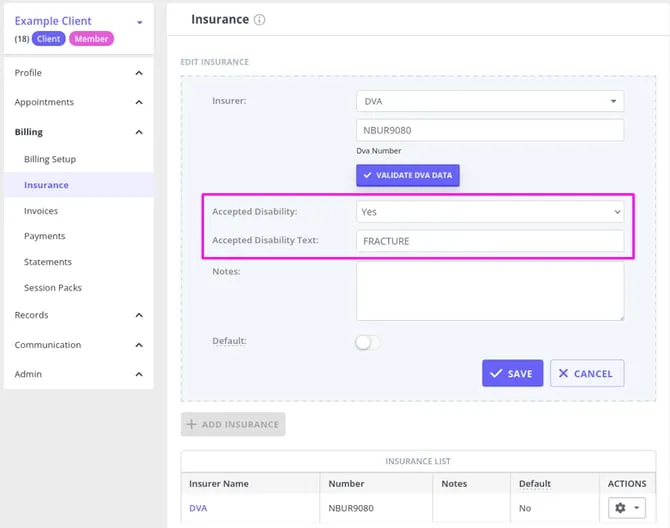Click the Member badge
Screen dimensions: 670x528
click(91, 39)
